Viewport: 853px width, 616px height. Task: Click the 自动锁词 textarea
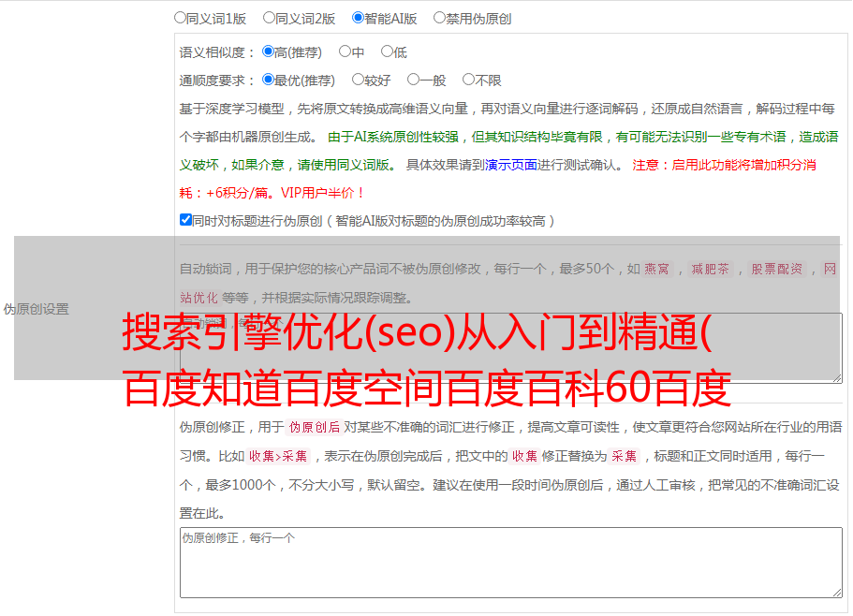[x=511, y=348]
